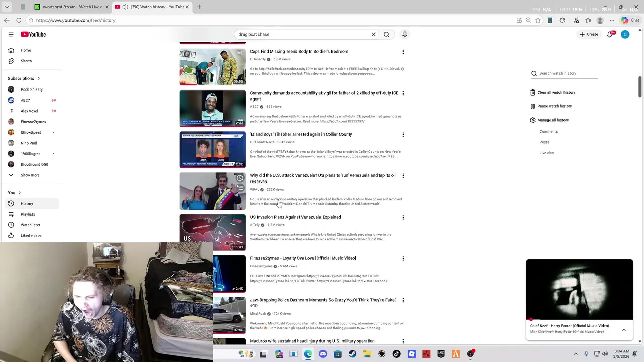Image resolution: width=644 pixels, height=362 pixels.
Task: Open Posts history link
Action: [544, 142]
